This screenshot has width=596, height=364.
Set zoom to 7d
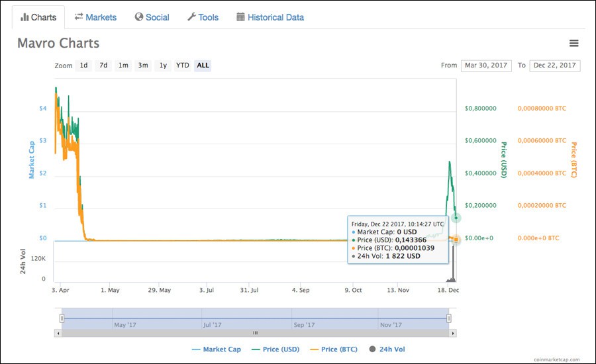(103, 66)
